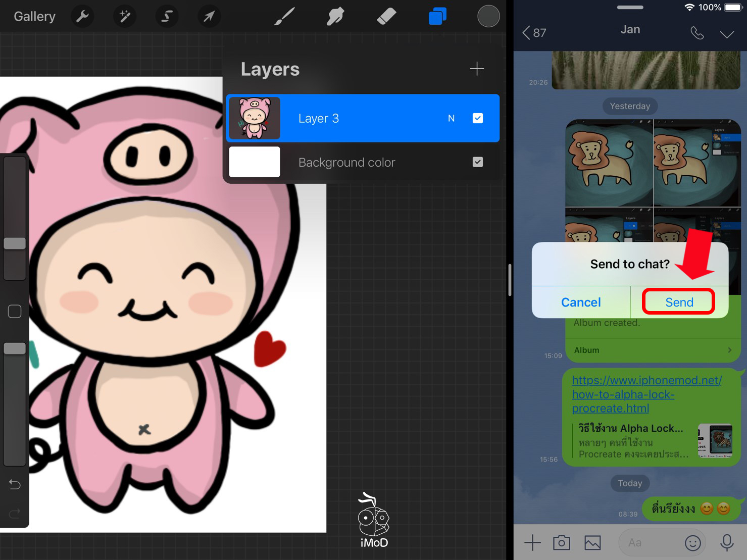Tap the Selection tool icon

click(166, 17)
